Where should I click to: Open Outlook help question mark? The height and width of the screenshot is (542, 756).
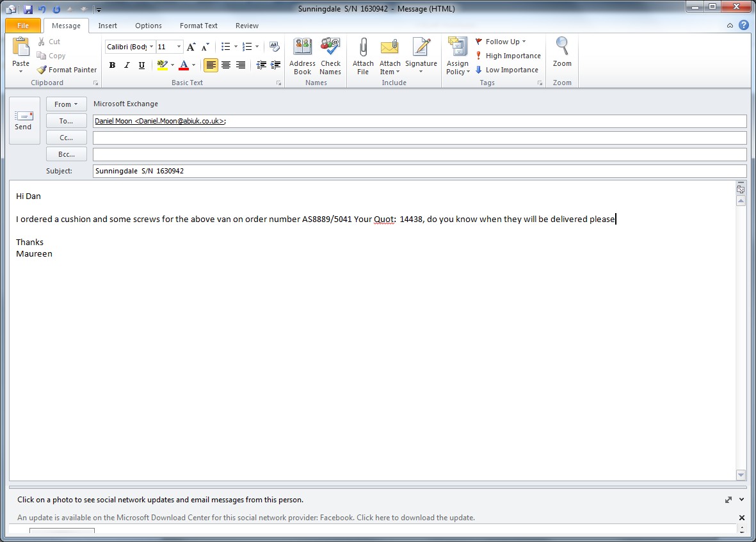(744, 26)
